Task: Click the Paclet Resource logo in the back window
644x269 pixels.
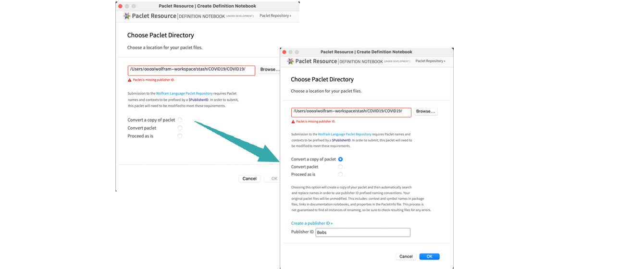Action: click(127, 16)
